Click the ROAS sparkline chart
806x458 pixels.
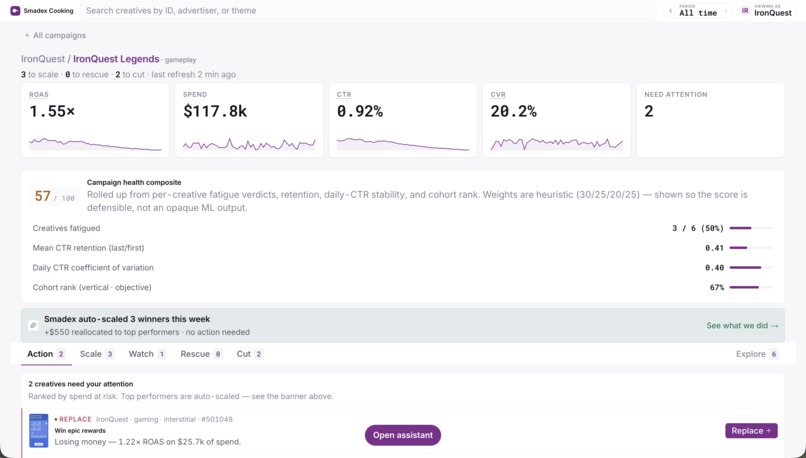[x=95, y=144]
